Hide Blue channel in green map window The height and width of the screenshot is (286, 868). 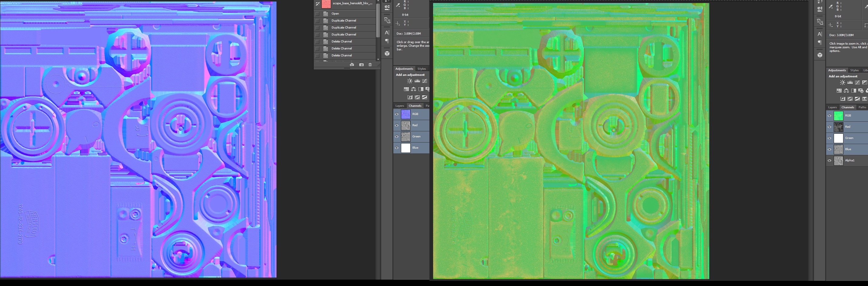829,149
